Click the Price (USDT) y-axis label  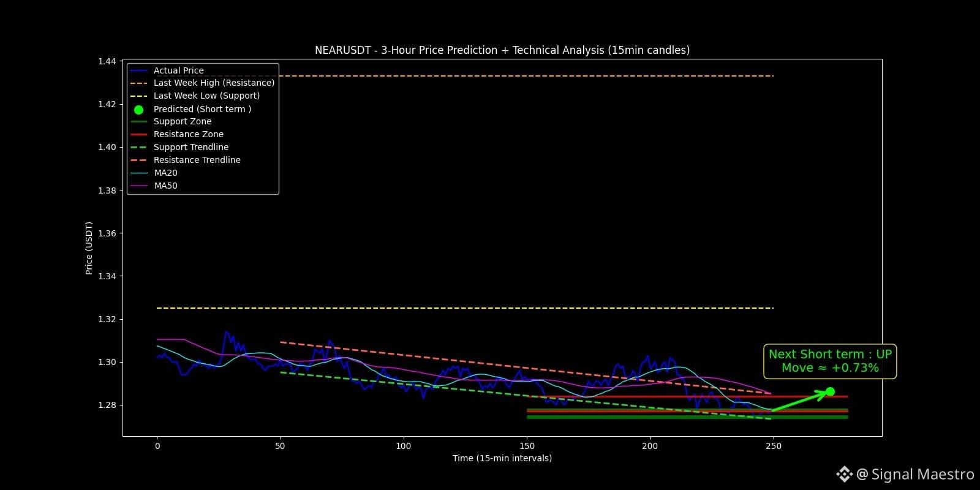[89, 248]
